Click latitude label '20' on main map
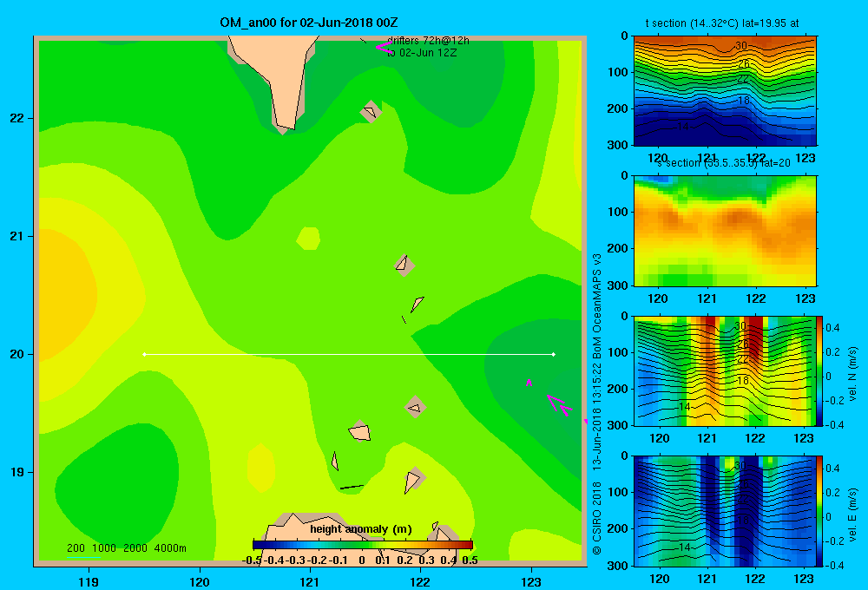Screen dimensions: 868x590 [17, 354]
